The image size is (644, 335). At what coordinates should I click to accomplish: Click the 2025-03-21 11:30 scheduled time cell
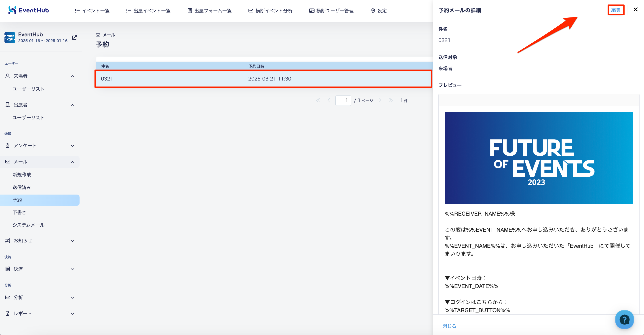point(269,78)
